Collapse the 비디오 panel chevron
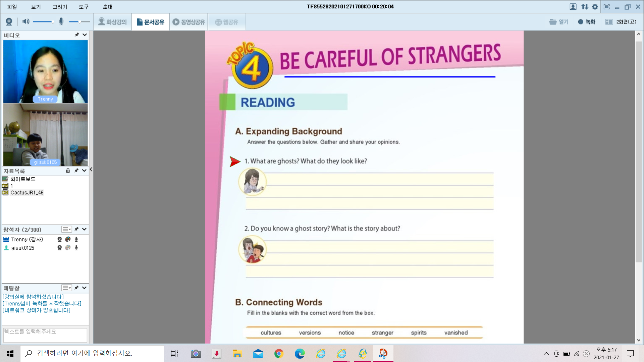This screenshot has width=644, height=362. (x=85, y=35)
